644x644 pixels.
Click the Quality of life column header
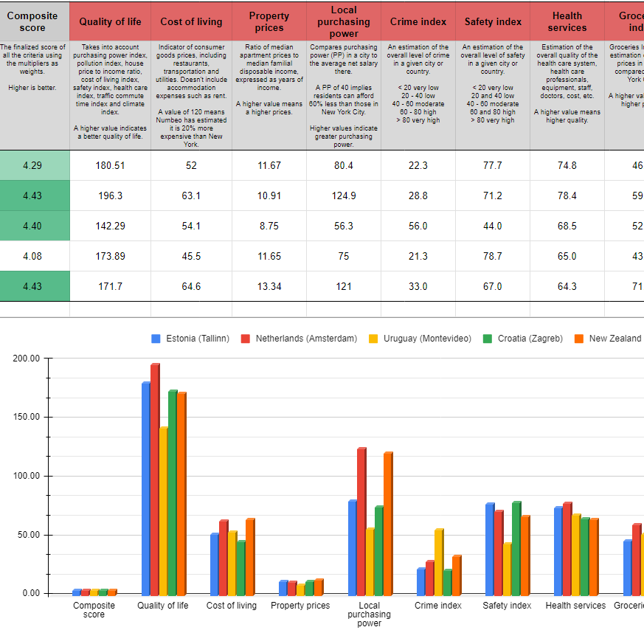click(x=110, y=21)
